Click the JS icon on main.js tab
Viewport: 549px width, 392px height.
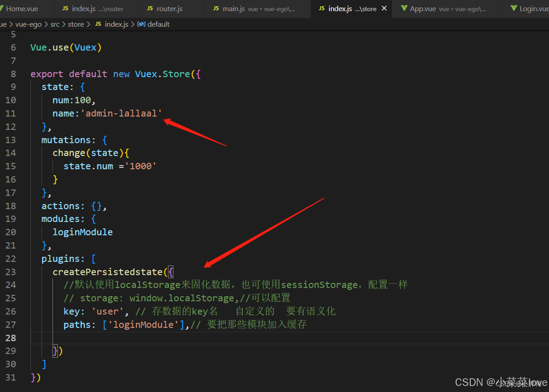pyautogui.click(x=216, y=9)
